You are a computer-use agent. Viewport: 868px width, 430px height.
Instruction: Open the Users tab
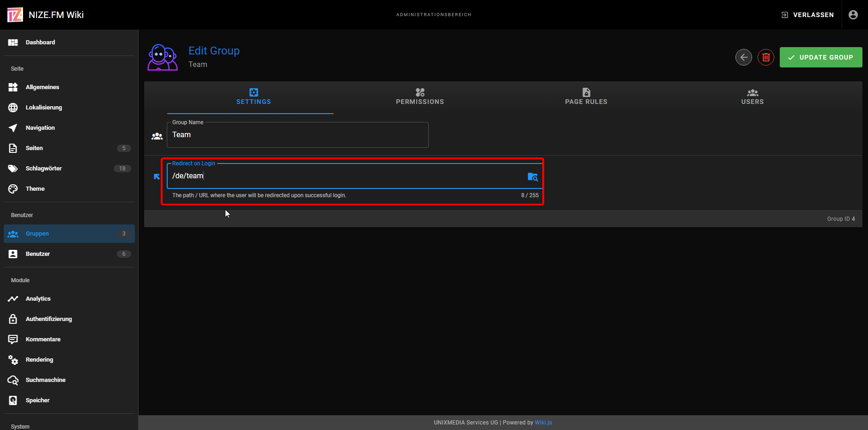pos(752,97)
